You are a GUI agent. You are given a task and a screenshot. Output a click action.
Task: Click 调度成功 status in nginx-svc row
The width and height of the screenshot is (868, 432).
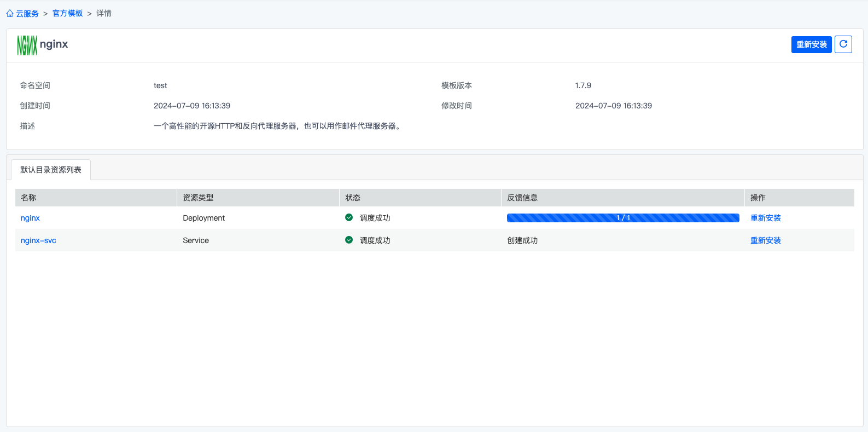(375, 240)
